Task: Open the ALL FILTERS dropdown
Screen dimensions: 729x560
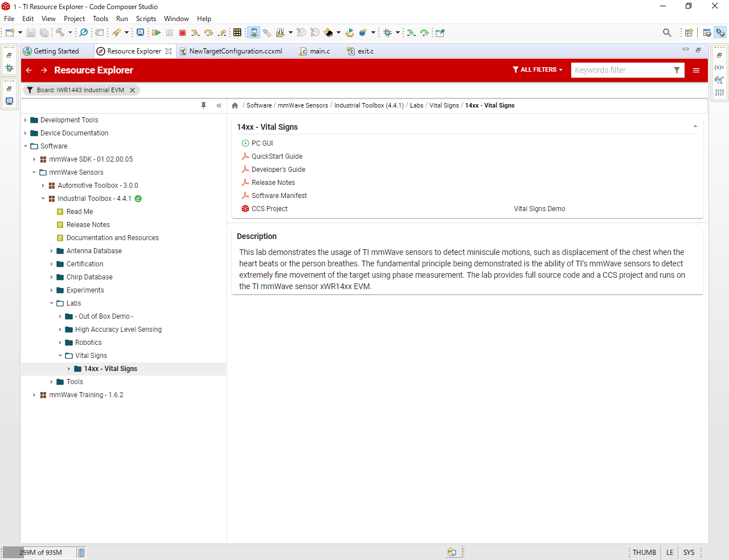Action: [538, 70]
